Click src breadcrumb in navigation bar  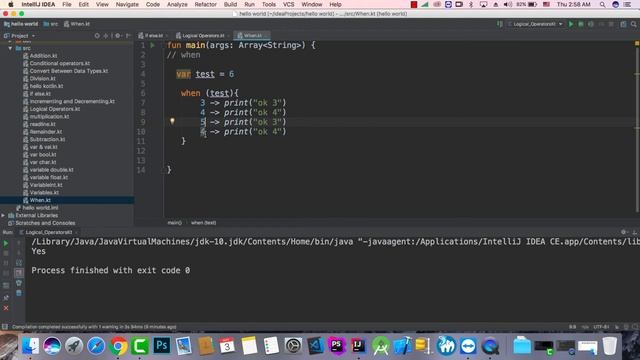(51, 24)
